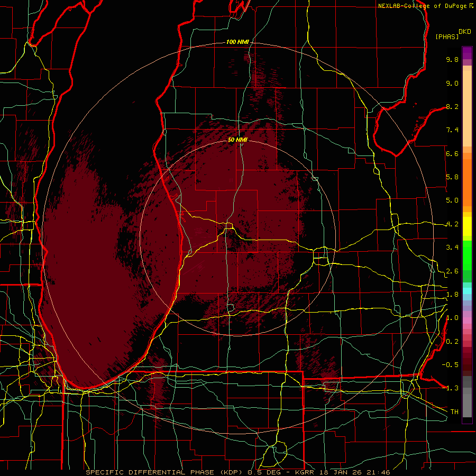Select the 5.0 color scale value
The height and width of the screenshot is (476, 476).
(452, 200)
